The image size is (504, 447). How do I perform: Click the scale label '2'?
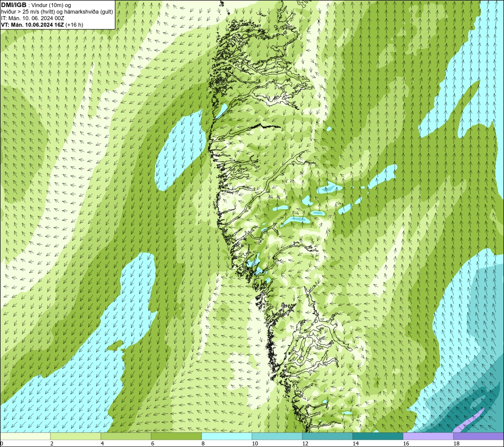coord(52,443)
